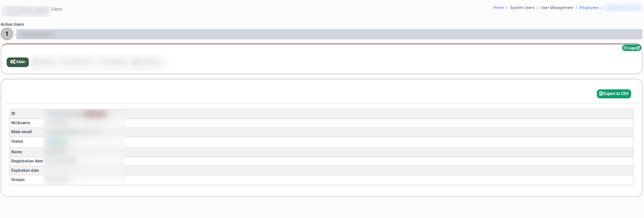
Task: Click the System Users breadcrumb item
Action: 522,8
